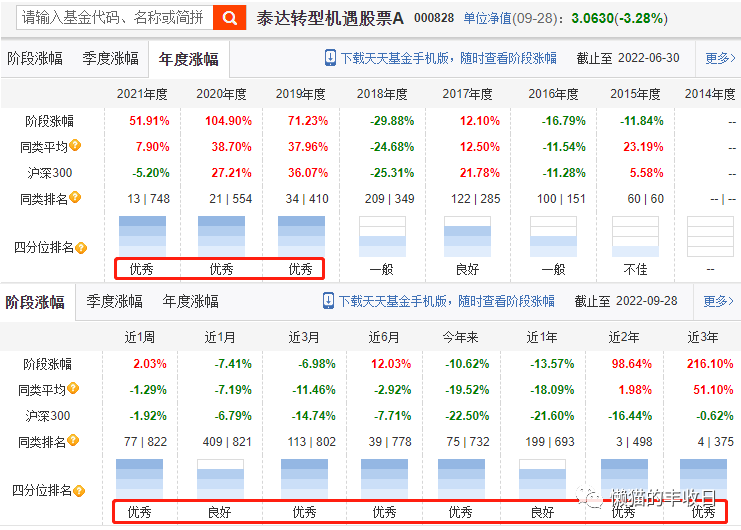Click the 409 | 821 ranking cell

pyautogui.click(x=227, y=442)
